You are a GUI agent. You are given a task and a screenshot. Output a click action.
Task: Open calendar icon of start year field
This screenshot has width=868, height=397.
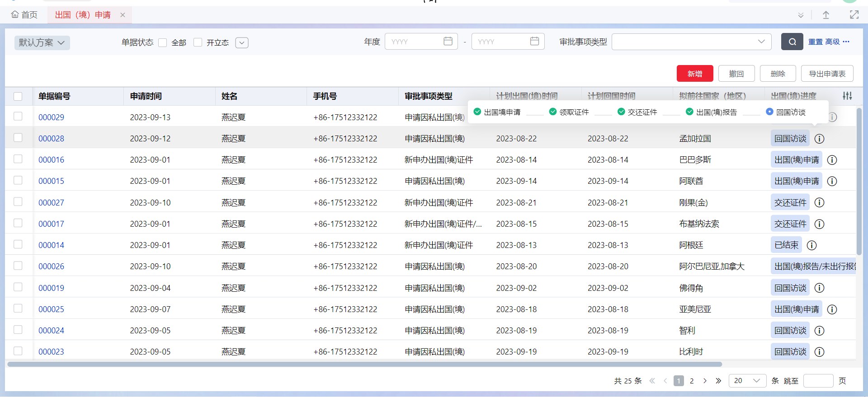pos(448,41)
